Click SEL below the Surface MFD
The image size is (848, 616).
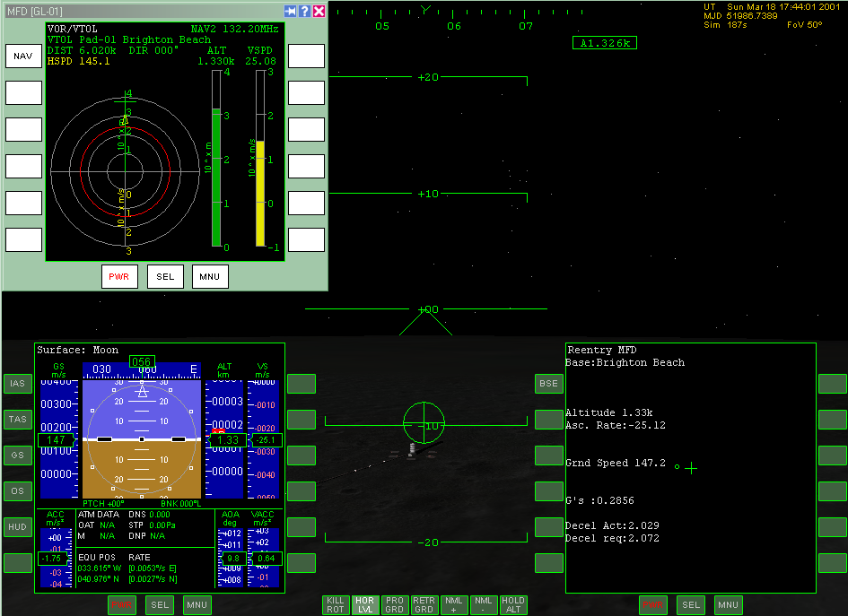pos(160,605)
